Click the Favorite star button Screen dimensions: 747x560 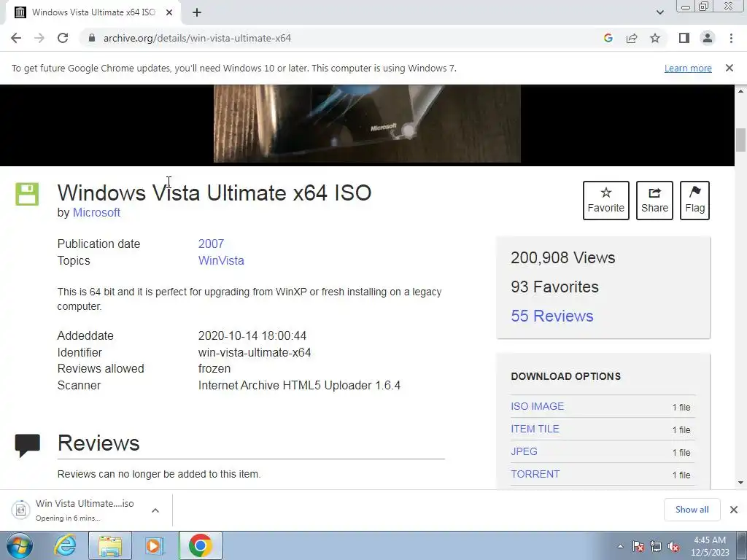606,201
